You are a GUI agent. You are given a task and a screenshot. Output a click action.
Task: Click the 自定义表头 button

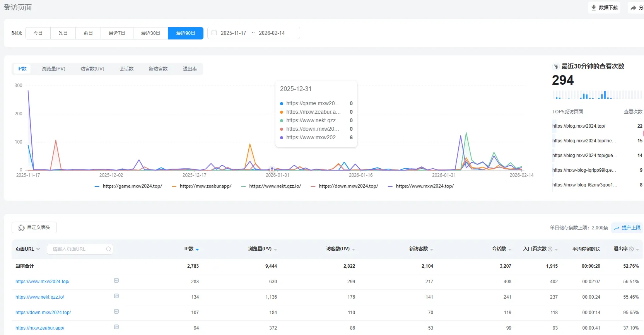34,227
